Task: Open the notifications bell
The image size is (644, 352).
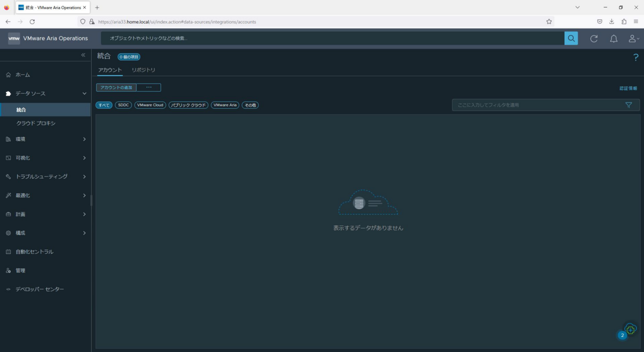Action: tap(613, 39)
